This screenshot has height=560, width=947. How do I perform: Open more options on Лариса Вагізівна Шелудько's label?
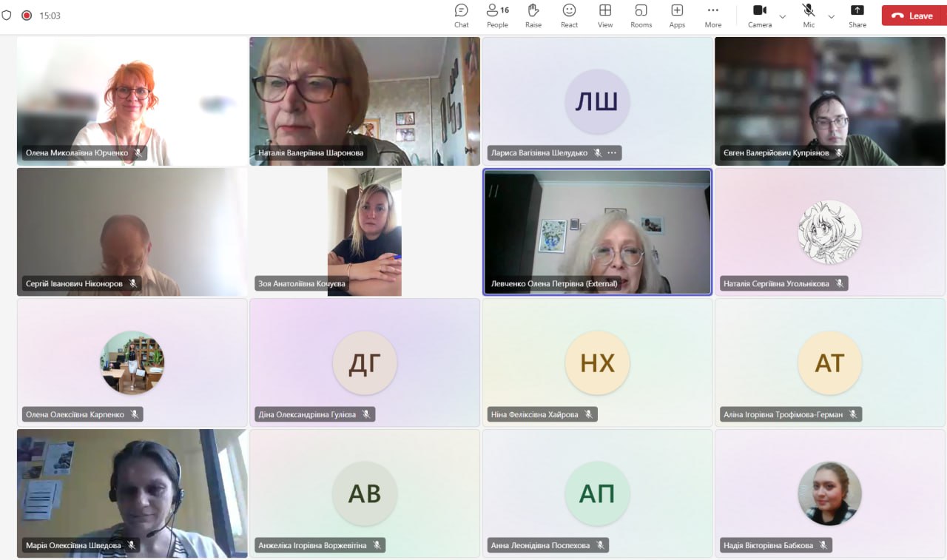[612, 153]
